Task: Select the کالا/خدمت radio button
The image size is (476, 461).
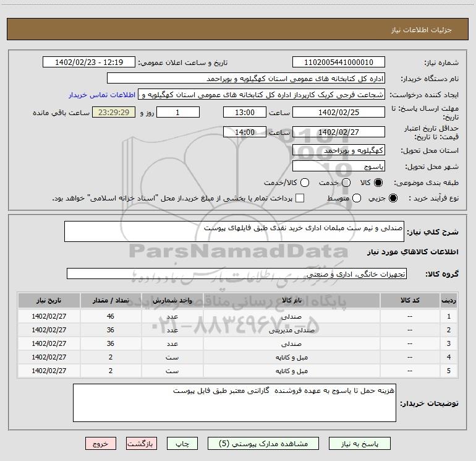Action: pyautogui.click(x=305, y=183)
